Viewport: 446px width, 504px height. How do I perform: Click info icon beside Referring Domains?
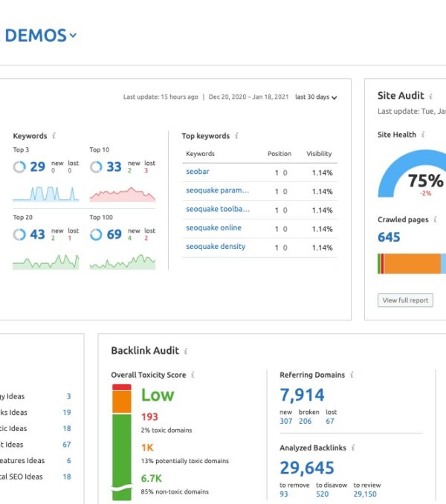[352, 375]
